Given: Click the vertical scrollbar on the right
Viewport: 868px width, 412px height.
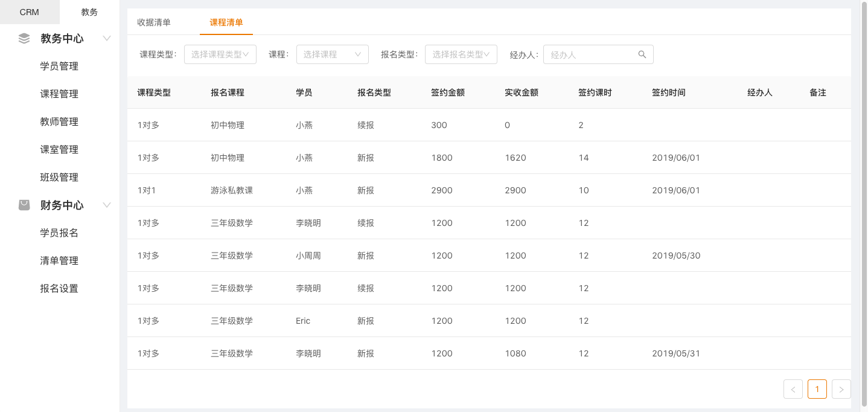Looking at the screenshot, I should pos(864,205).
